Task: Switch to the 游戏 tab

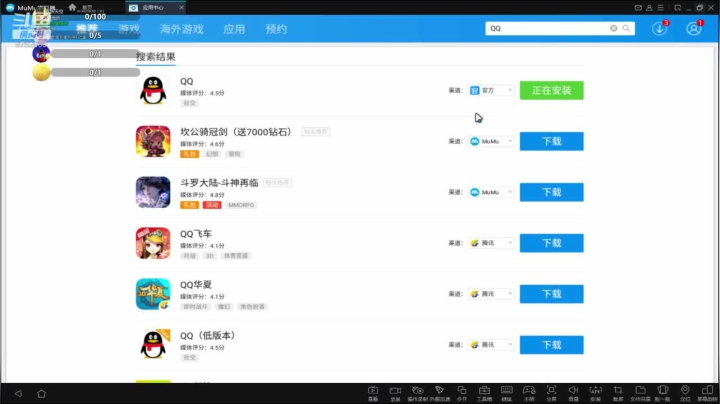Action: pos(129,29)
